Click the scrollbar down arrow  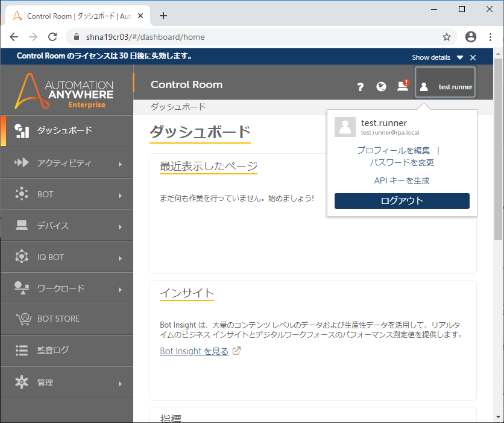(x=498, y=418)
